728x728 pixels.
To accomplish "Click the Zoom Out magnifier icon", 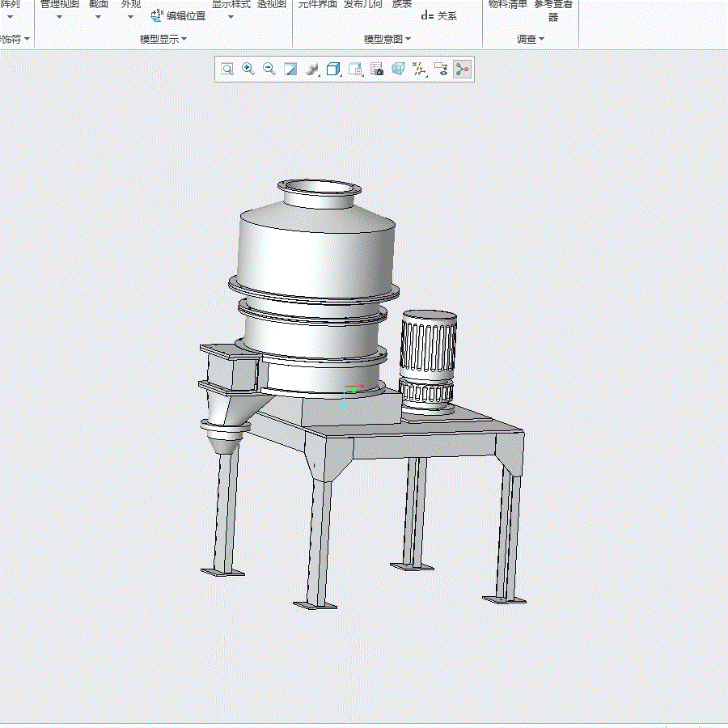I will pos(269,70).
